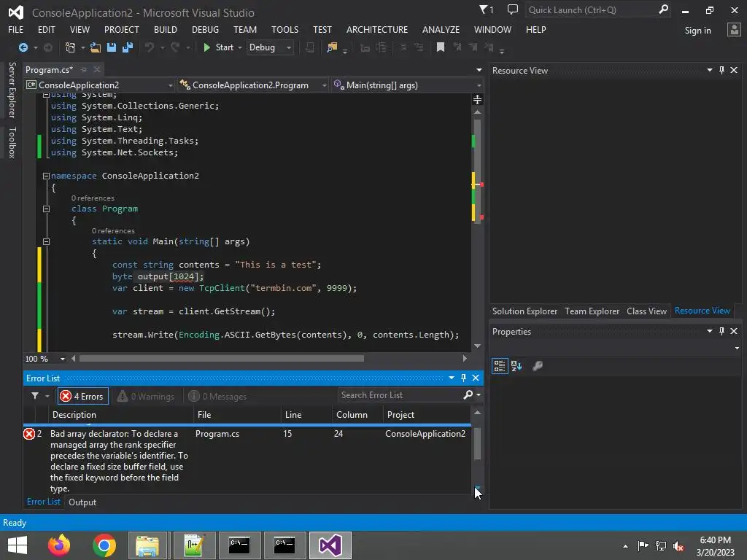Click the Error List filter funnel icon
The image size is (747, 560).
pyautogui.click(x=35, y=396)
